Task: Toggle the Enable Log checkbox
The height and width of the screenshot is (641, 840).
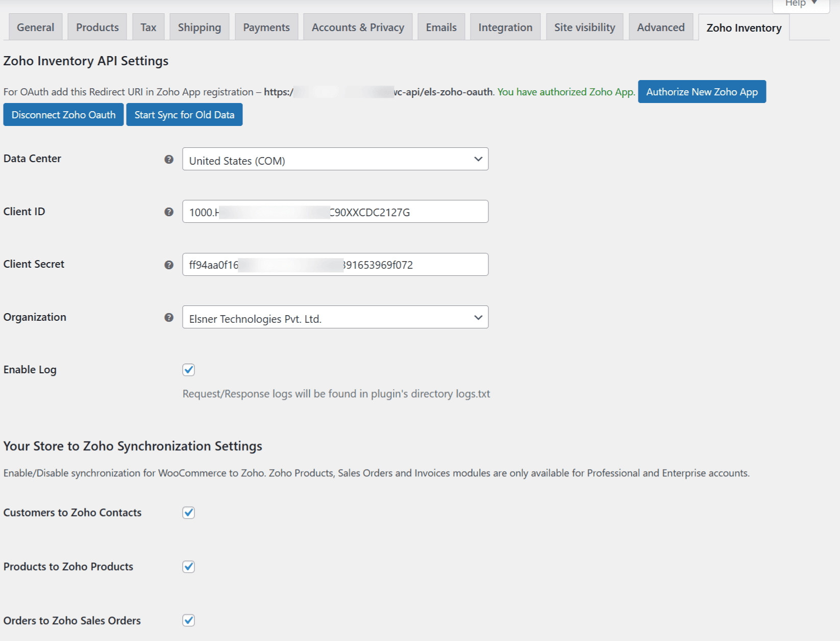Action: pyautogui.click(x=189, y=370)
